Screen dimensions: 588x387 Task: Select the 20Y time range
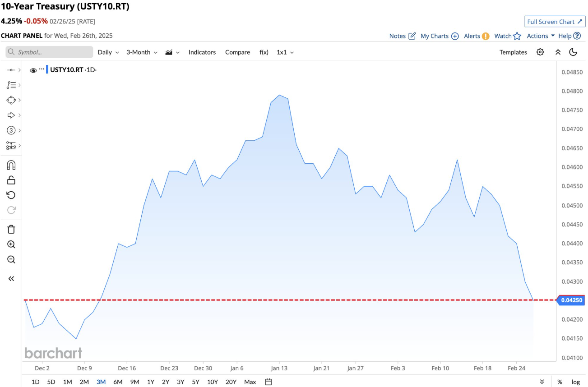coord(231,382)
